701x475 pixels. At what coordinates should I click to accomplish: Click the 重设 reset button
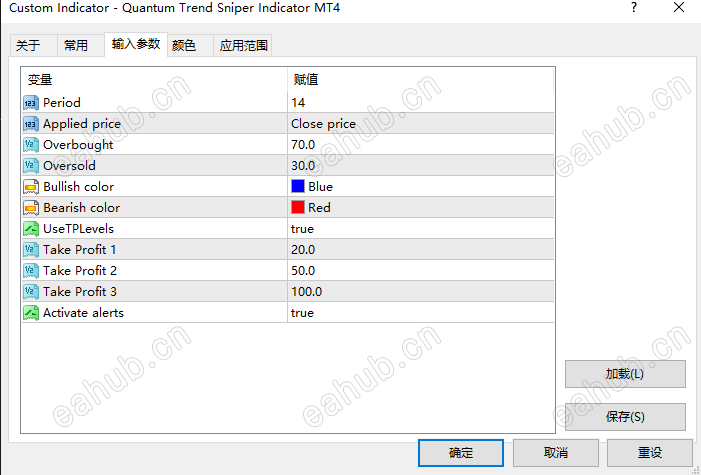[x=650, y=453]
